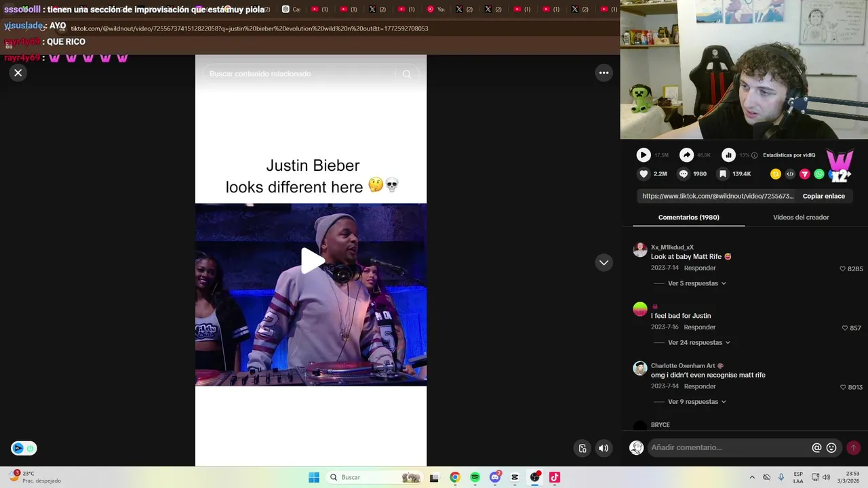Open the floating player icon beside the speaker
Image resolution: width=868 pixels, height=488 pixels.
pyautogui.click(x=583, y=448)
